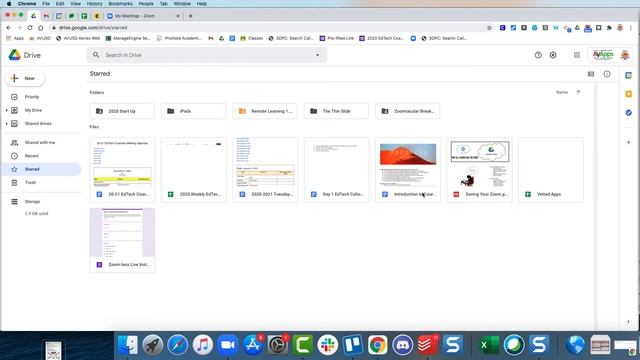Select The Thin Slide folder
The image size is (640, 360).
pyautogui.click(x=336, y=111)
